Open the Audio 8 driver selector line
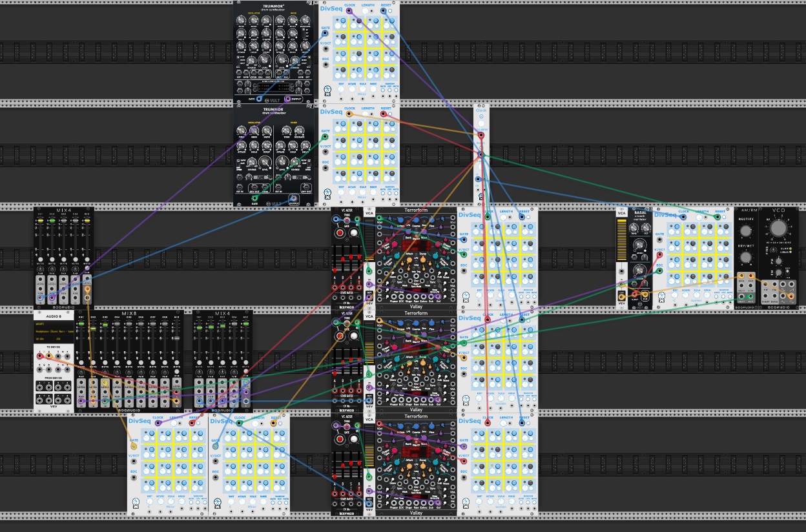This screenshot has height=532, width=806. pos(54,323)
